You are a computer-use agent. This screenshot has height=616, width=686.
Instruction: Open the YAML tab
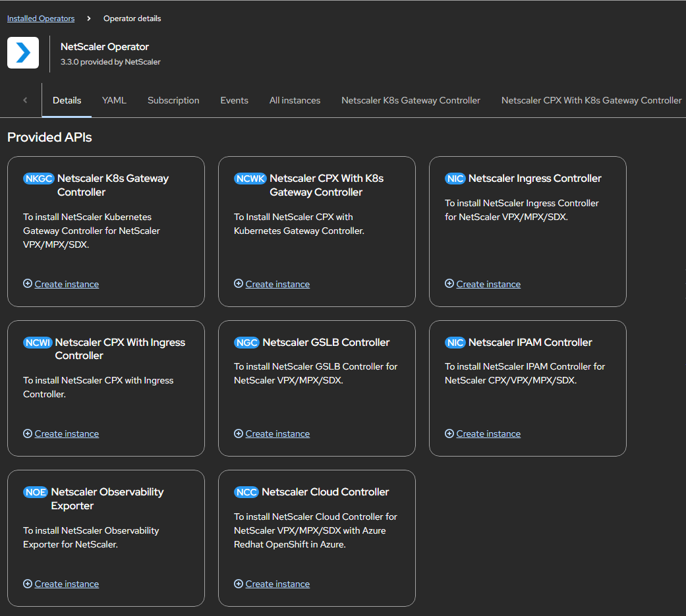coord(114,101)
